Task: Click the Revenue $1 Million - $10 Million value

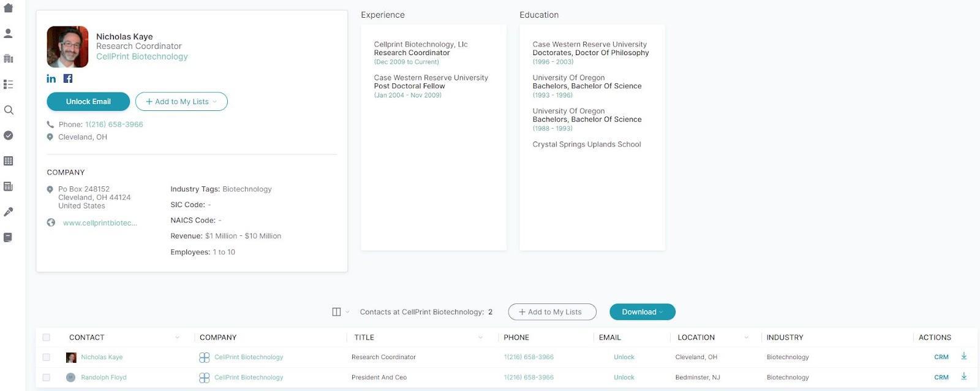Action: [243, 236]
